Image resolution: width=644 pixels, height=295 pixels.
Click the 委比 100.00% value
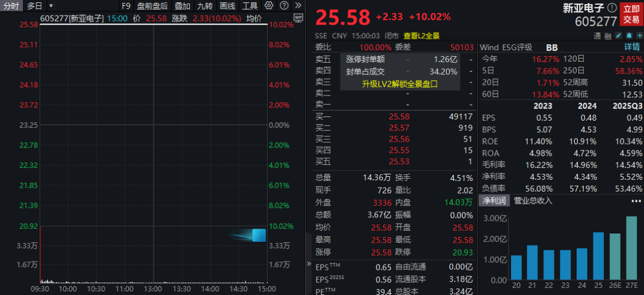(x=376, y=47)
